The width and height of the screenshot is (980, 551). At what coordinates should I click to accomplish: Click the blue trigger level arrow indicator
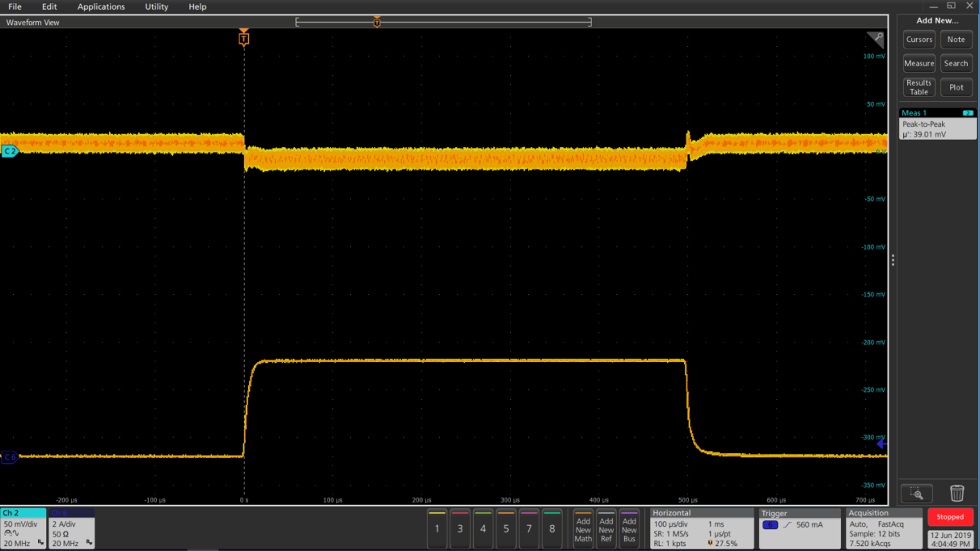point(881,444)
